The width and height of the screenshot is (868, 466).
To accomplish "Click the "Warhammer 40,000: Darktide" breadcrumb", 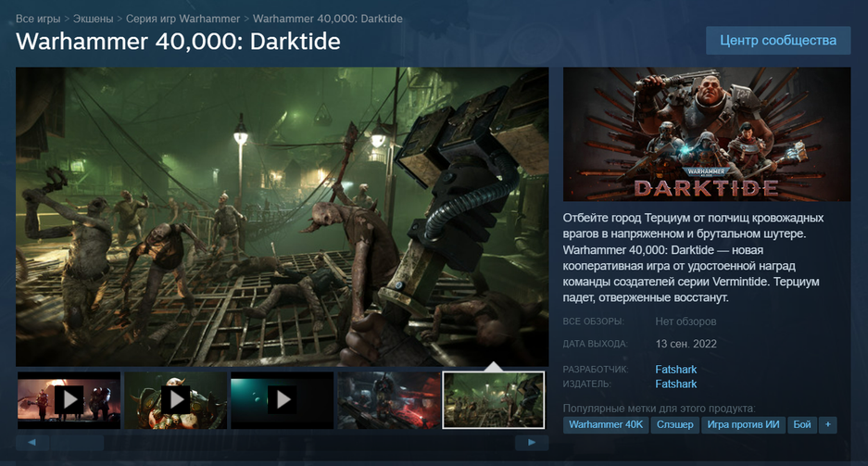I will click(x=328, y=19).
